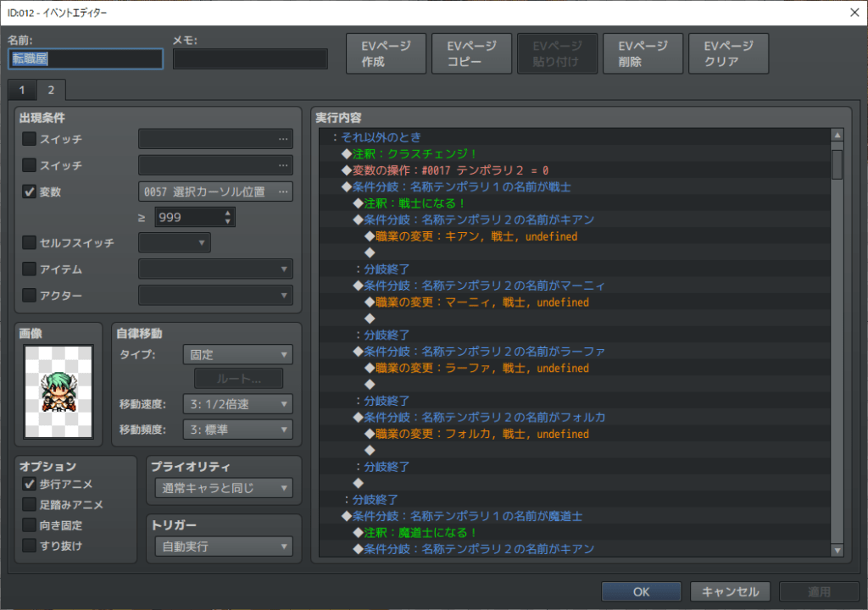Open the 移動速度 dropdown
868x610 pixels.
click(x=237, y=404)
